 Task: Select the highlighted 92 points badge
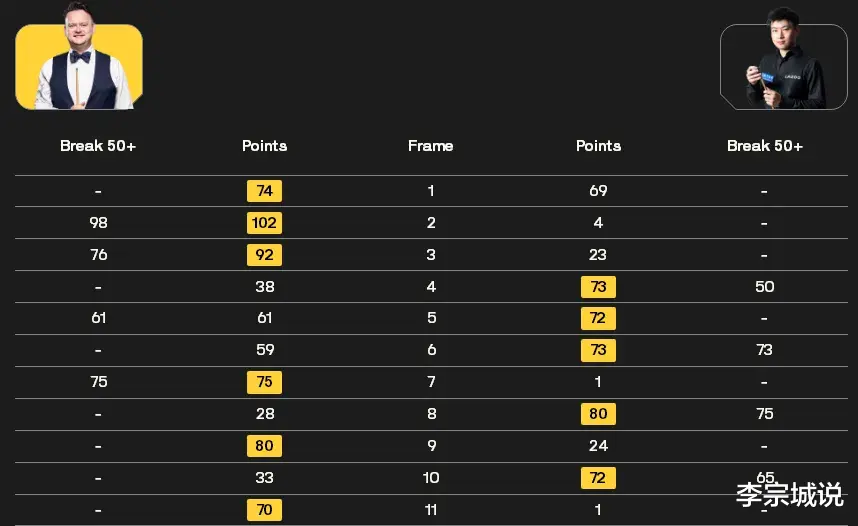264,255
